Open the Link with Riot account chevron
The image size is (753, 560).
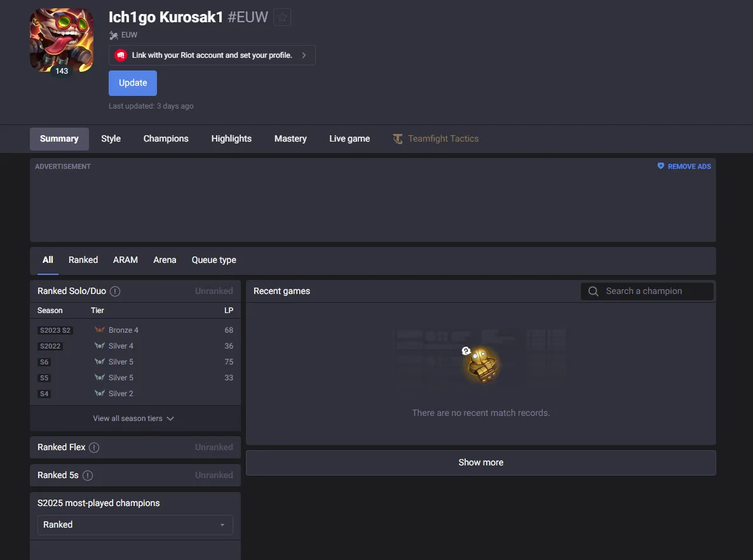pos(304,55)
